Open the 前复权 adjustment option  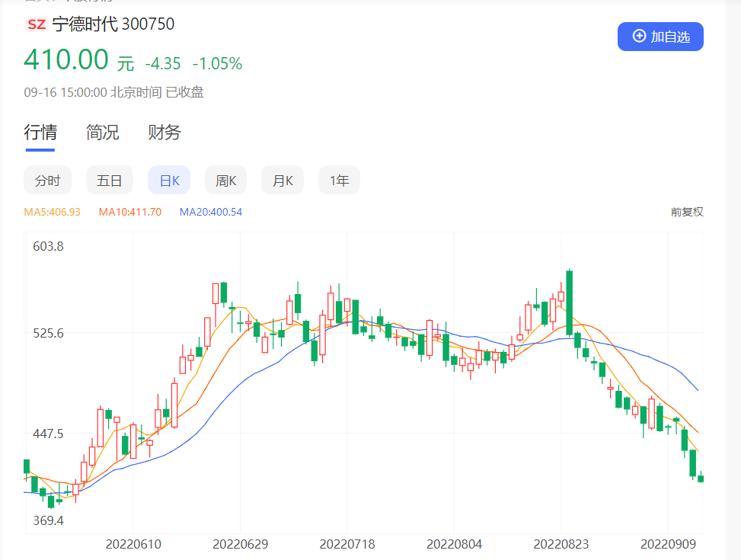coord(687,212)
